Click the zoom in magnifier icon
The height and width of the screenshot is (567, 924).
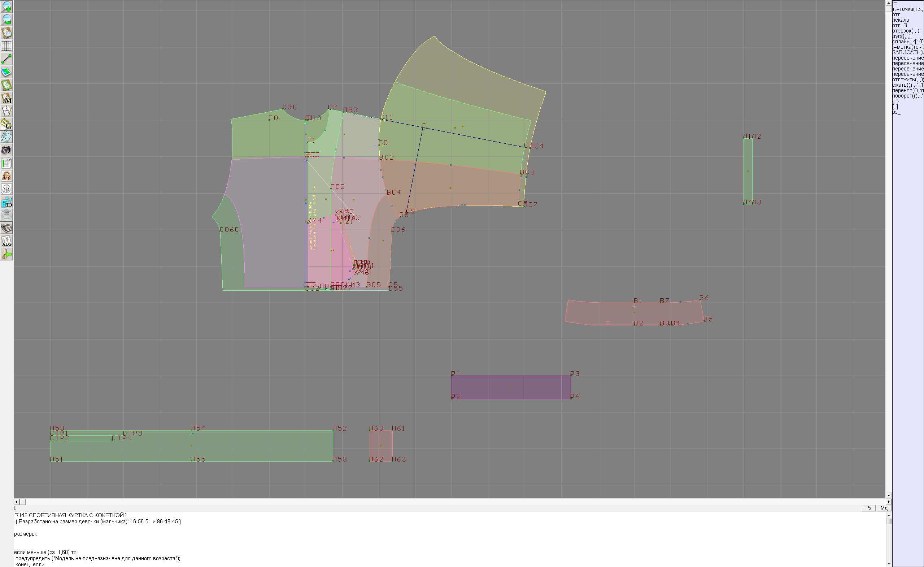(x=6, y=7)
